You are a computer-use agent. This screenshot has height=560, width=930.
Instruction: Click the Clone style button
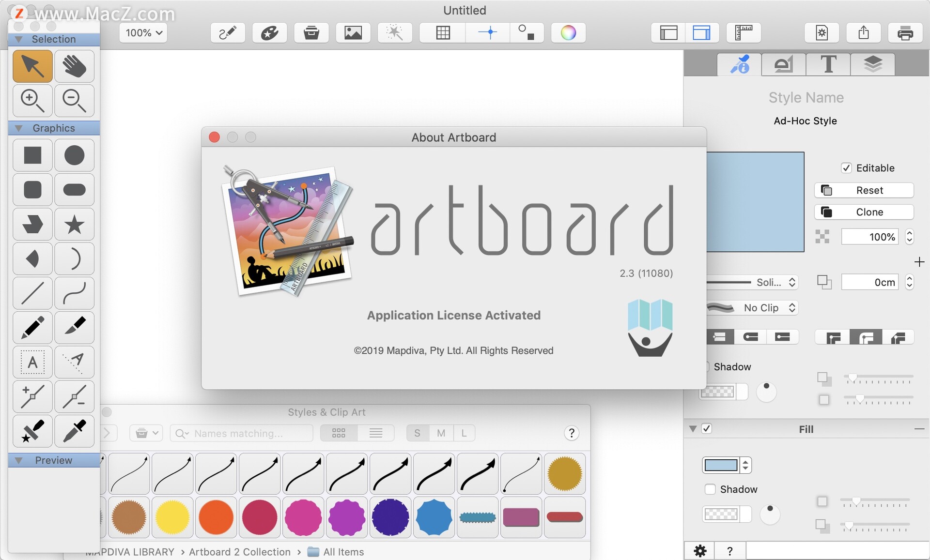(864, 212)
